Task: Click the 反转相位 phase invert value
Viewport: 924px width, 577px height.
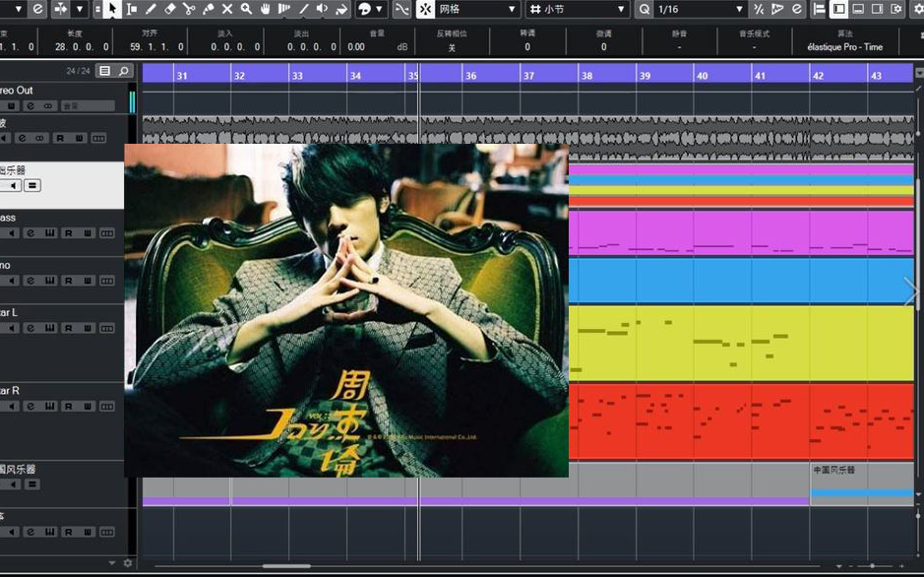Action: tap(452, 47)
